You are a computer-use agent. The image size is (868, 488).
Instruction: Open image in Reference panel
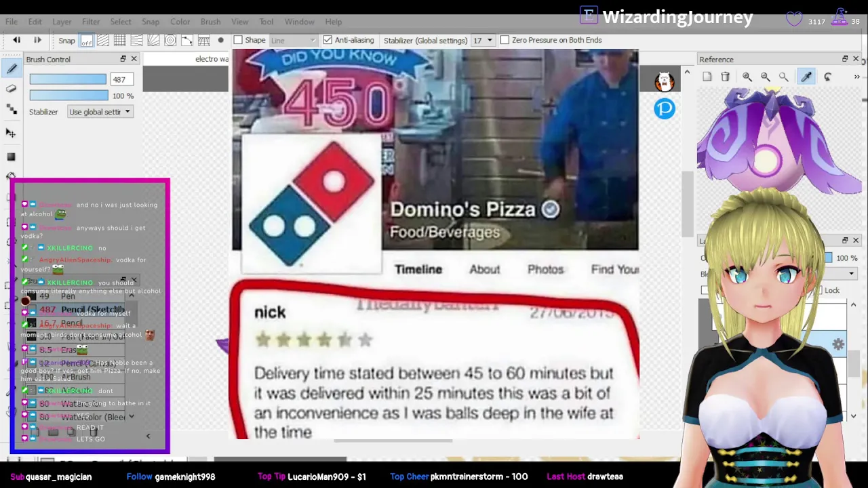click(x=707, y=77)
